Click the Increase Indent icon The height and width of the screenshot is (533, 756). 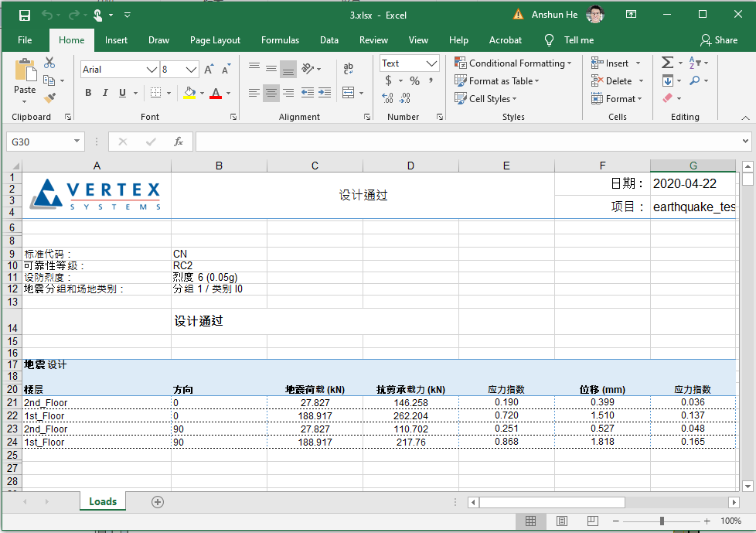[x=325, y=93]
